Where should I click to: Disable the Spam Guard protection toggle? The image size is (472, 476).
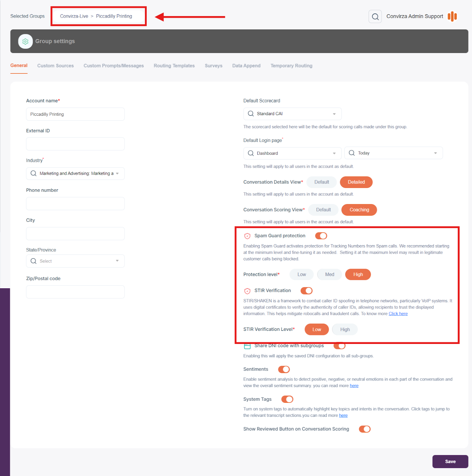321,236
